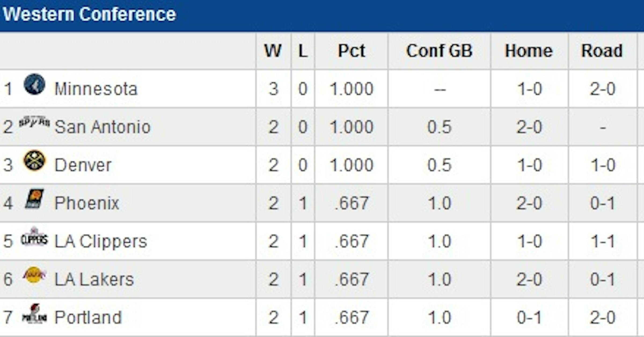This screenshot has width=644, height=337.
Task: Click the LA Clippers logo
Action: coord(34,238)
